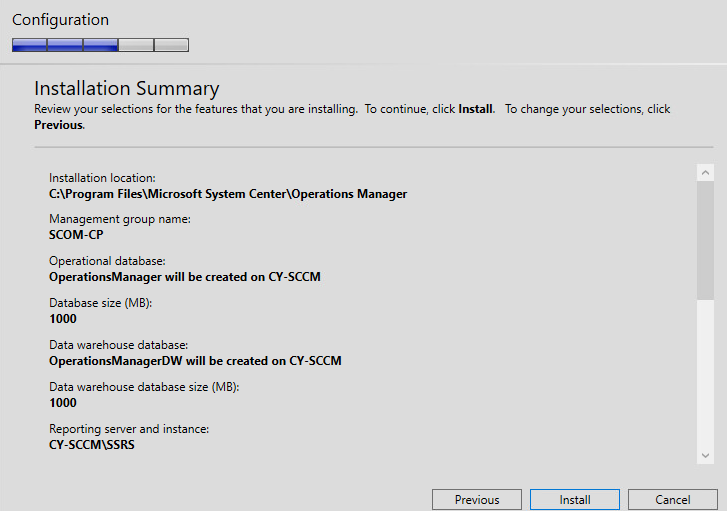727x511 pixels.
Task: Click the scroll up arrow
Action: point(705,172)
